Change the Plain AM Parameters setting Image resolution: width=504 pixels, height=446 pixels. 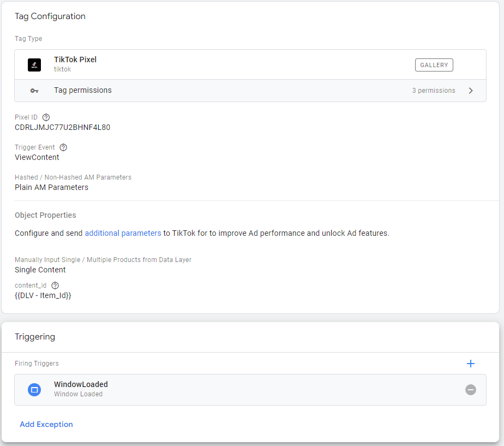51,187
